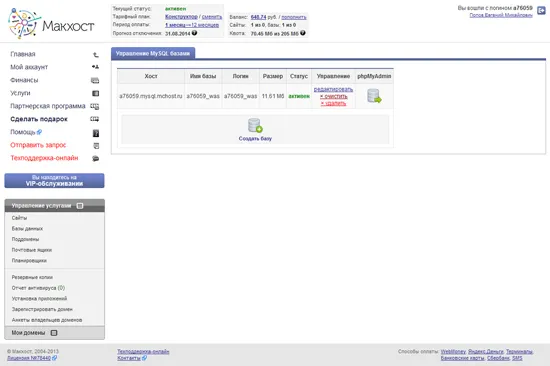This screenshot has height=366, width=550.
Task: Click the SMS payment link
Action: click(517, 358)
